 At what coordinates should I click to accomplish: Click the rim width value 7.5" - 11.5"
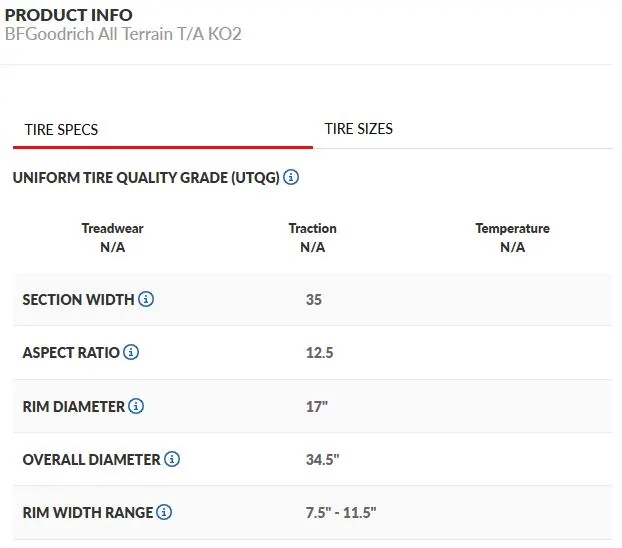(341, 513)
